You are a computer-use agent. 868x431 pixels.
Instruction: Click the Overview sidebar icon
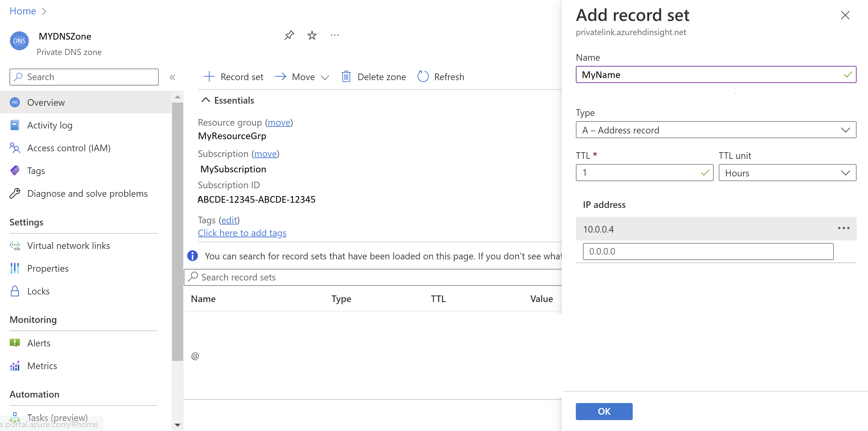pyautogui.click(x=15, y=102)
